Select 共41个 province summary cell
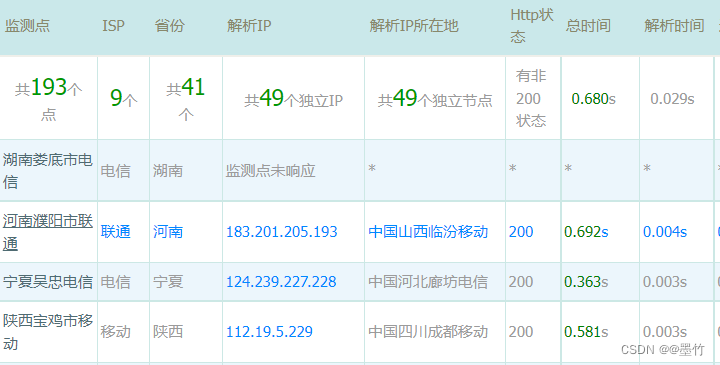This screenshot has width=720, height=365. pos(186,98)
